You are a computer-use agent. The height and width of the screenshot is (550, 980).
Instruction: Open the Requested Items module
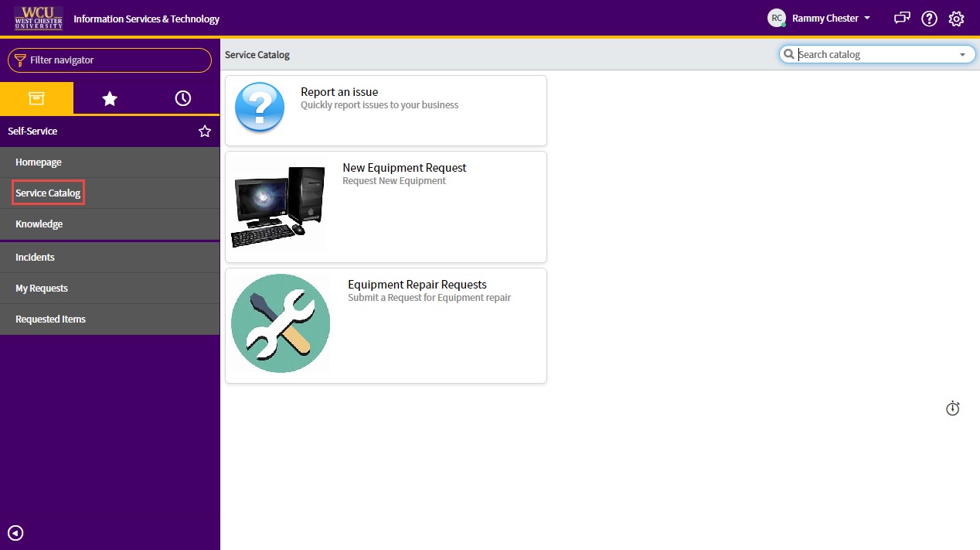click(110, 319)
